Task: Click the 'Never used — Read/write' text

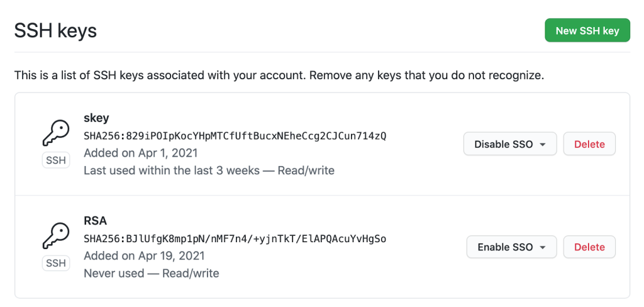Action: click(151, 274)
